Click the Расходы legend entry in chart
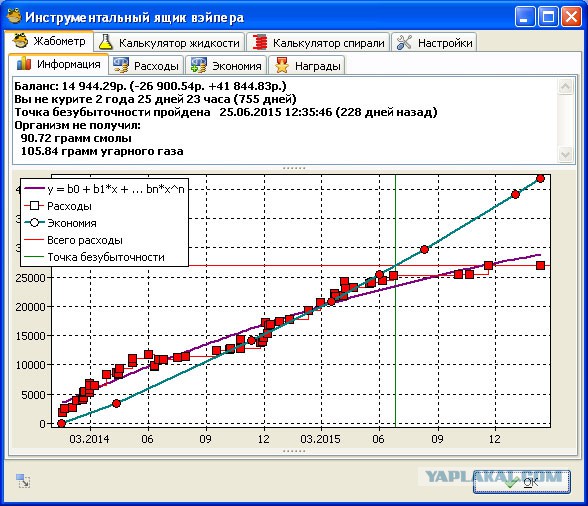The image size is (588, 506). pos(58,206)
